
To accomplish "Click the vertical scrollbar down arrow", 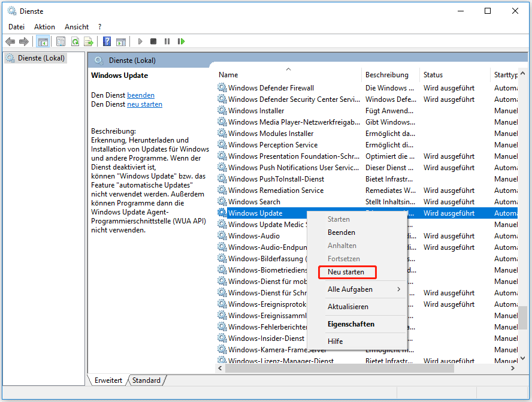I will 522,358.
